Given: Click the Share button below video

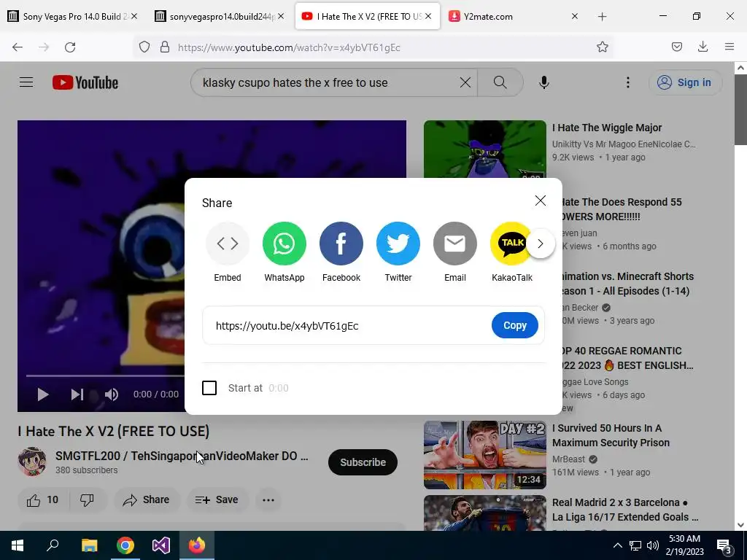Looking at the screenshot, I should (147, 500).
